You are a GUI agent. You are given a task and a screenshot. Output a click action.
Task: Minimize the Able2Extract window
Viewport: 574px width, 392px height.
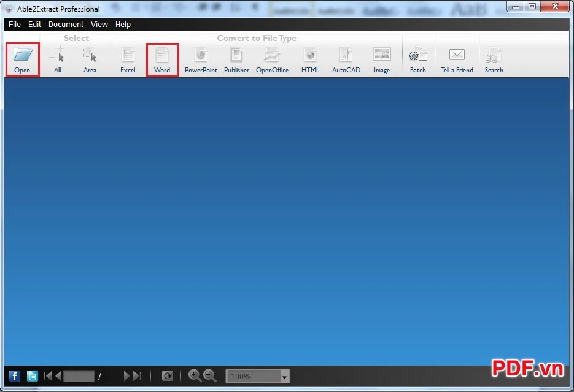click(516, 6)
